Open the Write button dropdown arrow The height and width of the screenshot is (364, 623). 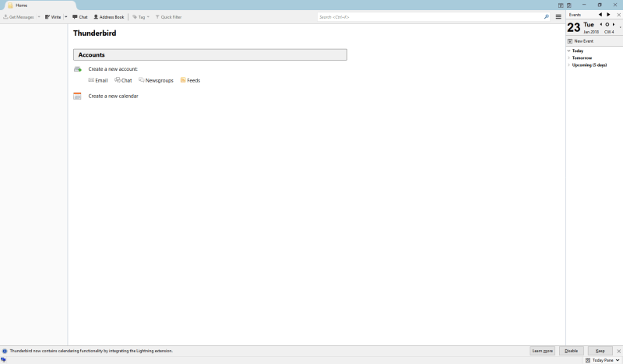(66, 17)
